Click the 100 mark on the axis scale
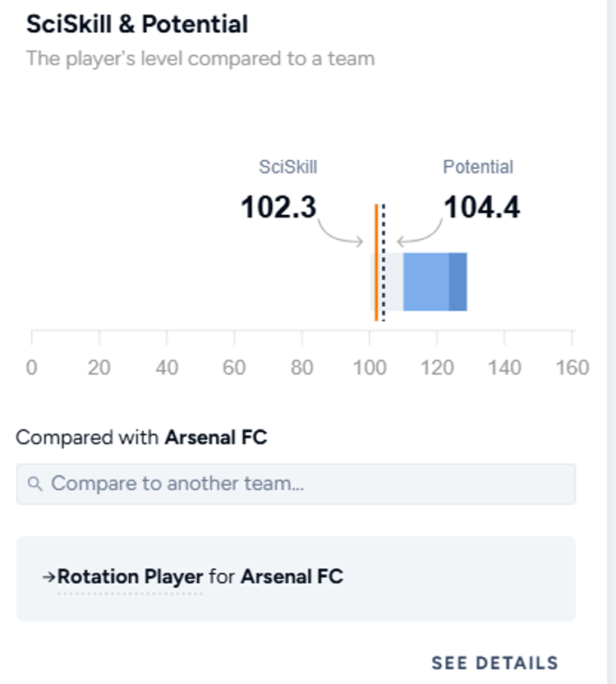The image size is (616, 684). [371, 368]
